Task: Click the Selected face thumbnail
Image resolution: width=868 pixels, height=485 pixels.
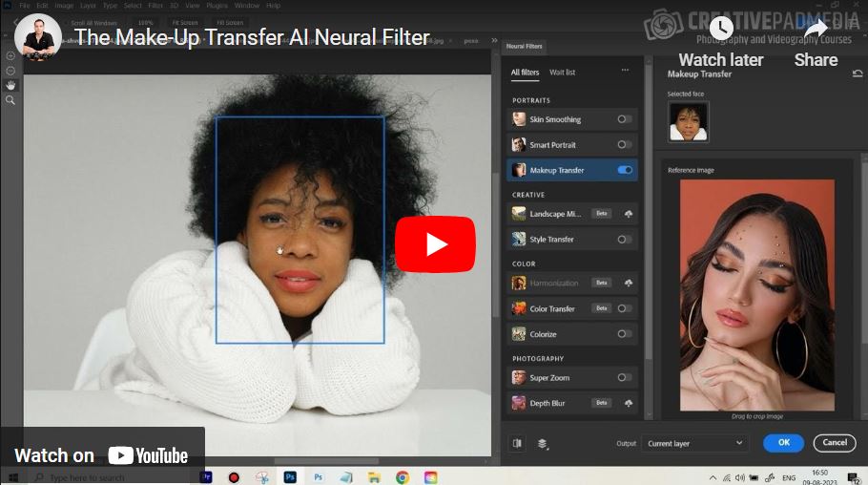Action: tap(688, 121)
